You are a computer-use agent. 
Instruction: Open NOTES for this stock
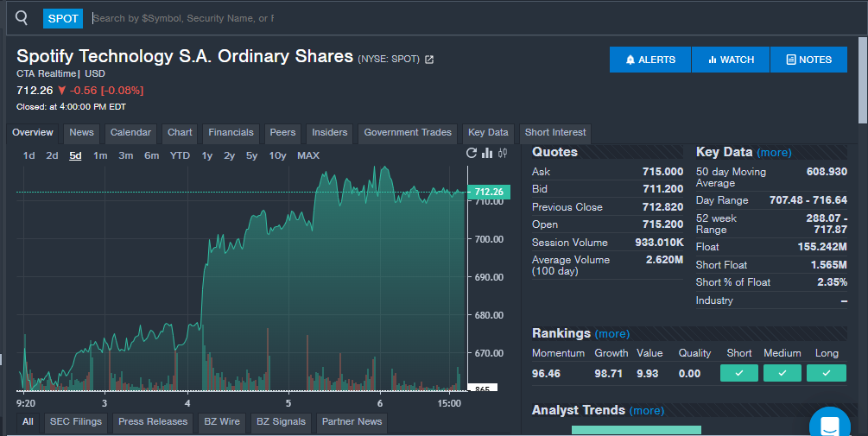(808, 60)
